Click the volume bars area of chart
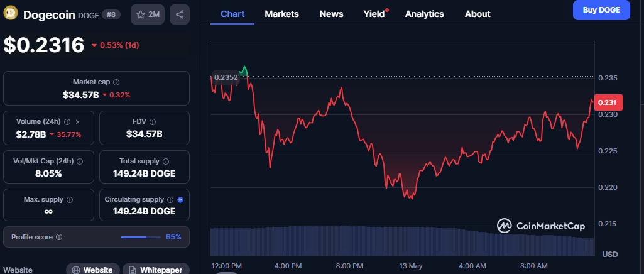Screen dimensions: 644x274 [x=401, y=241]
